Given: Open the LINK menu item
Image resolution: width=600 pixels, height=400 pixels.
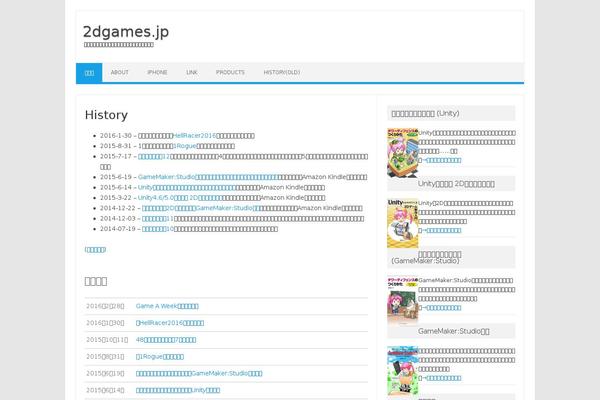Looking at the screenshot, I should pyautogui.click(x=192, y=72).
